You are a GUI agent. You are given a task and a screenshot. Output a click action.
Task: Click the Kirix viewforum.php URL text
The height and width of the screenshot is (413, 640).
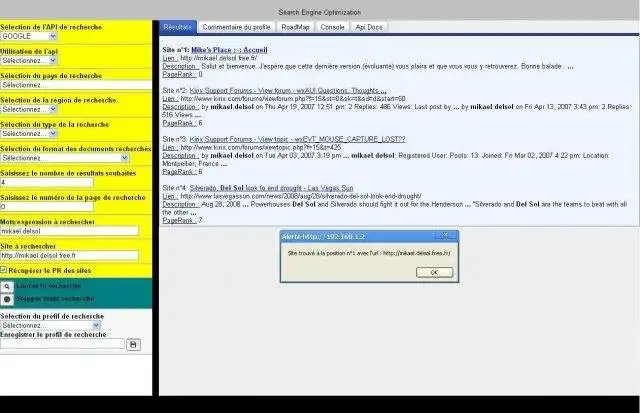[293, 99]
